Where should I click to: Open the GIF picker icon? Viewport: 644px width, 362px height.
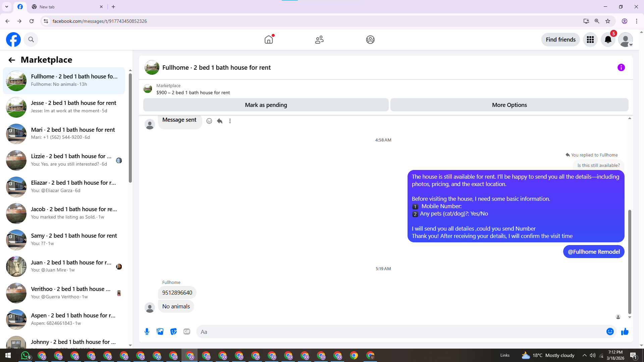click(x=187, y=331)
